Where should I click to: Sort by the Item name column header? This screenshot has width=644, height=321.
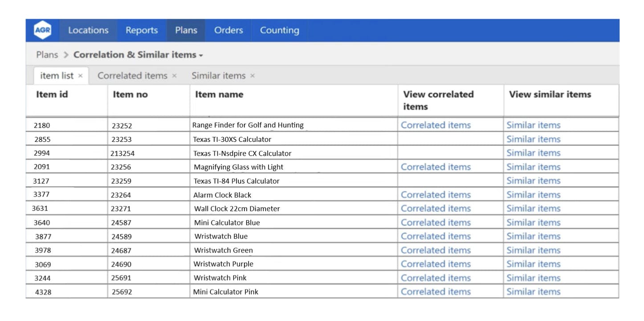coord(219,95)
